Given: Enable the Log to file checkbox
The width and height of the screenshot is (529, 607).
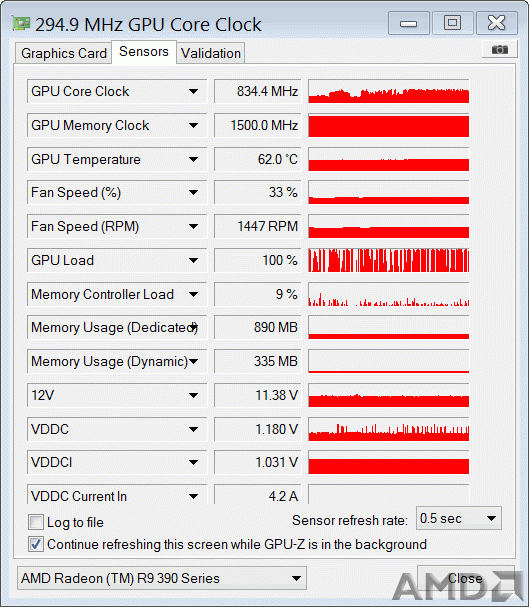Looking at the screenshot, I should pyautogui.click(x=36, y=522).
